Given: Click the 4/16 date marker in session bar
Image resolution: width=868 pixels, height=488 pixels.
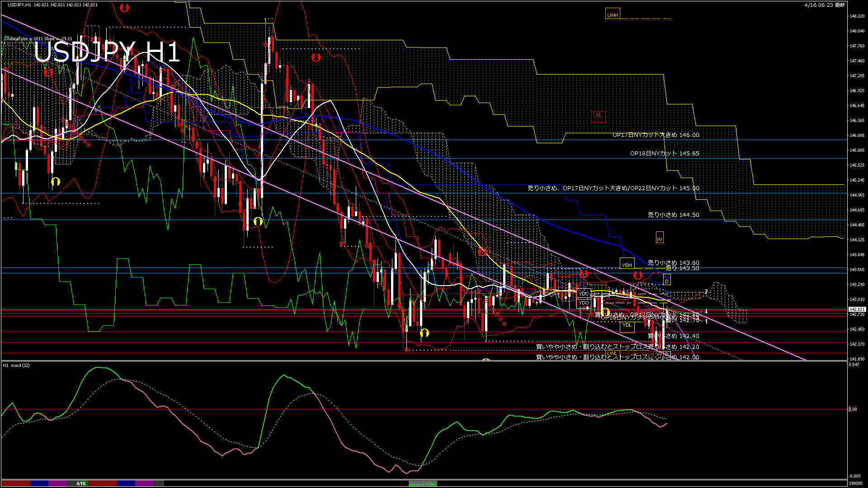Looking at the screenshot, I should pos(81,483).
